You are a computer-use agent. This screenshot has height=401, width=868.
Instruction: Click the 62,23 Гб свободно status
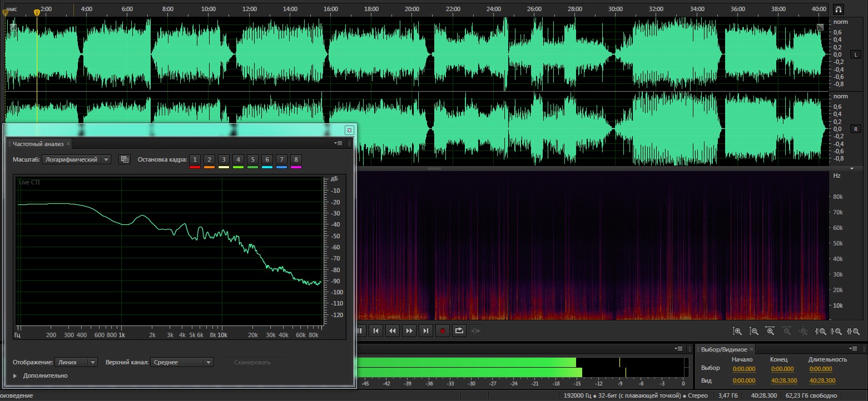coord(811,395)
